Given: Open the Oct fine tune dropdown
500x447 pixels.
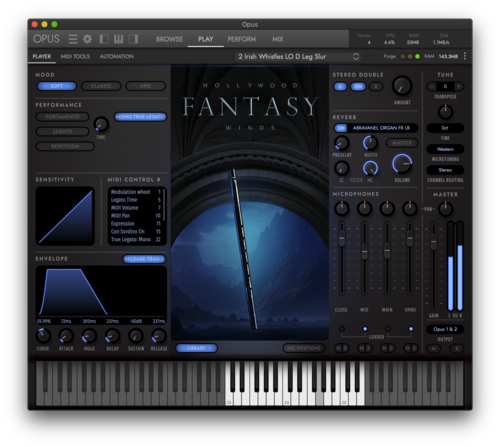Looking at the screenshot, I should coord(445,128).
